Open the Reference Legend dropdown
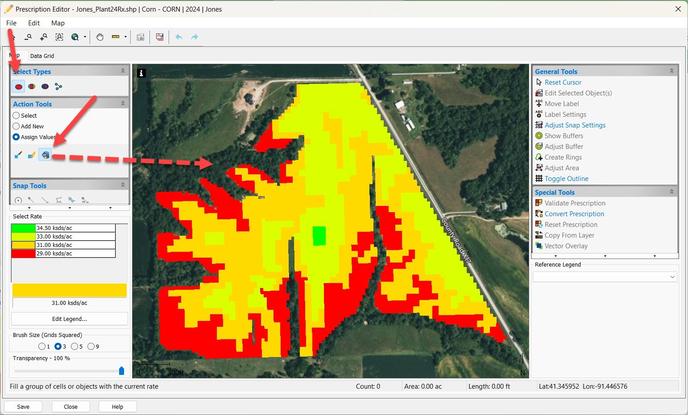The height and width of the screenshot is (415, 688). pos(670,276)
